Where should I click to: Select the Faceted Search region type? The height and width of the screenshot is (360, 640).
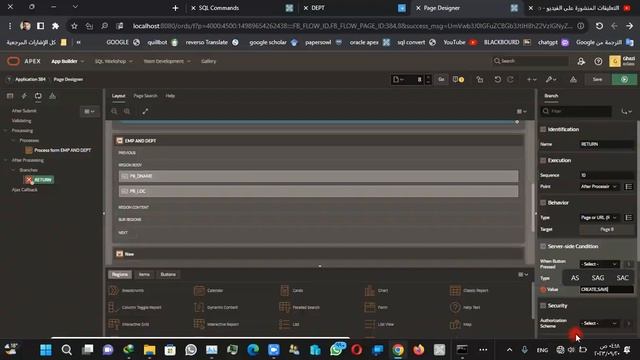tap(299, 307)
